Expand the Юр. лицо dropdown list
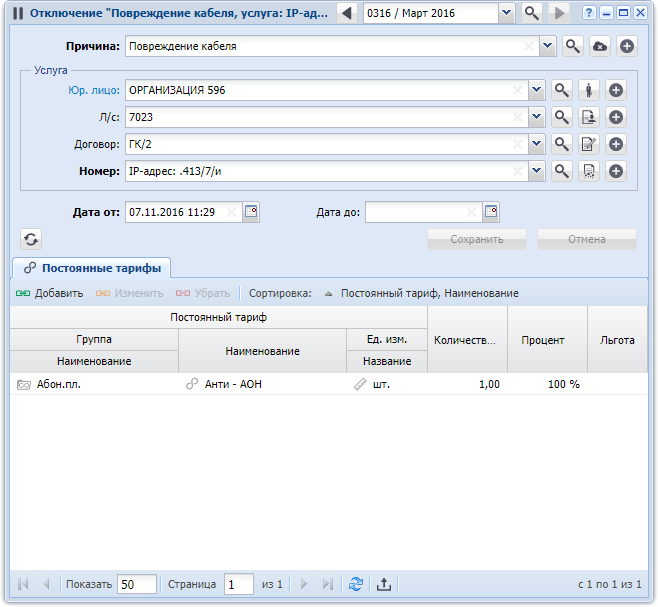The width and height of the screenshot is (658, 607). [x=536, y=90]
